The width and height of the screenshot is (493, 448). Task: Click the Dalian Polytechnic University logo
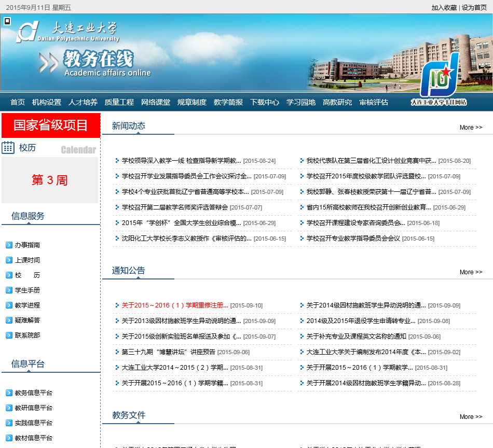click(x=68, y=32)
